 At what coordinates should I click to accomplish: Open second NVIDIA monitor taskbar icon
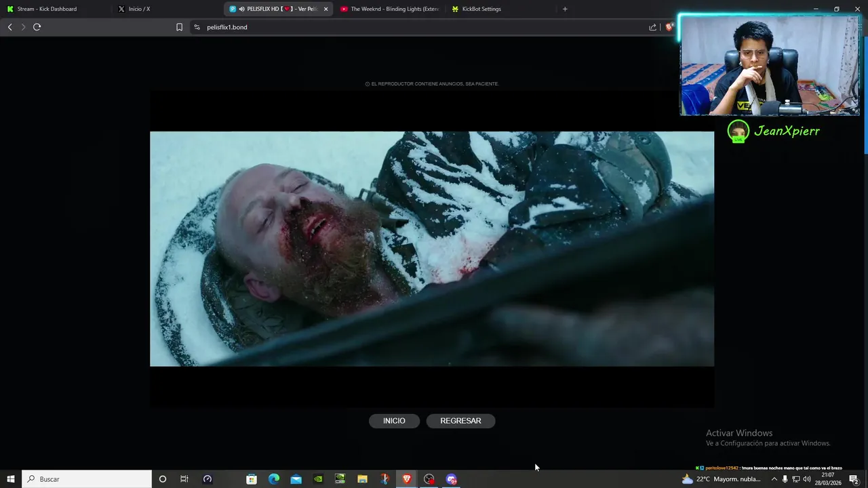click(340, 479)
